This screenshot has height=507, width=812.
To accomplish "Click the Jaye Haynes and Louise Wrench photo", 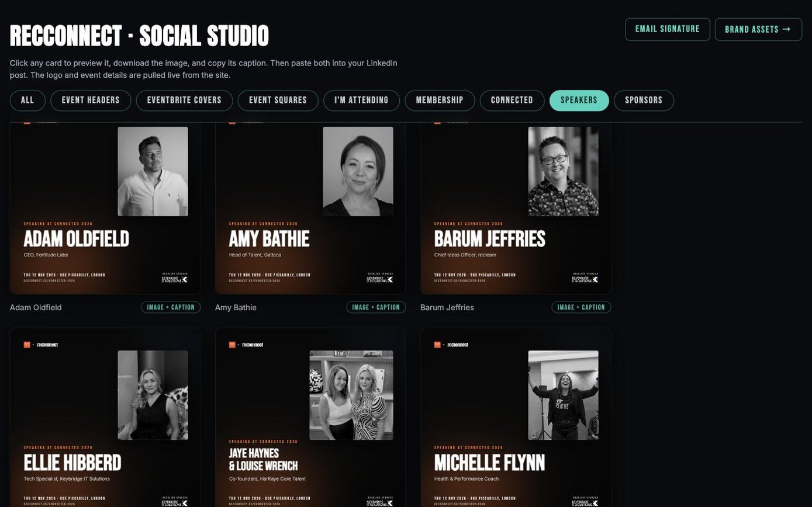I will coord(351,395).
